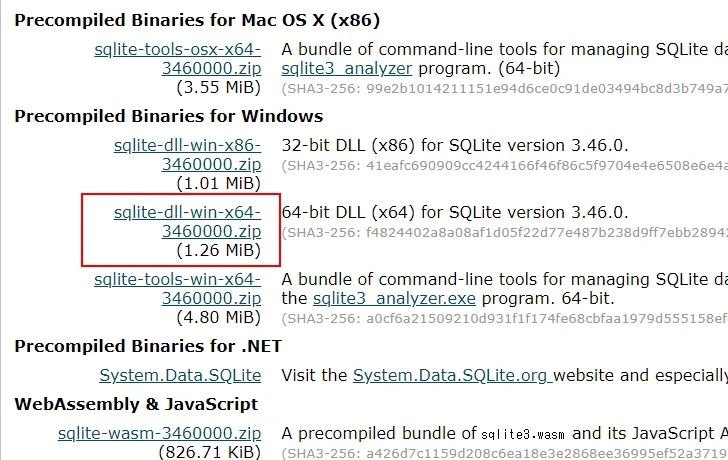
Task: Click "64-bit DLL (x64) for SQLite version 3.46.0."
Action: click(x=455, y=213)
